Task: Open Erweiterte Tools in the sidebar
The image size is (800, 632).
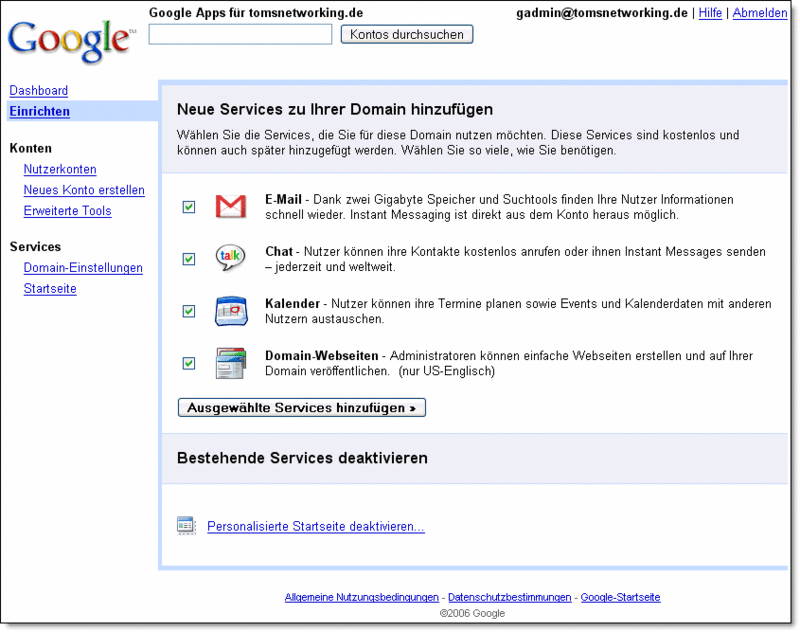Action: click(x=67, y=211)
